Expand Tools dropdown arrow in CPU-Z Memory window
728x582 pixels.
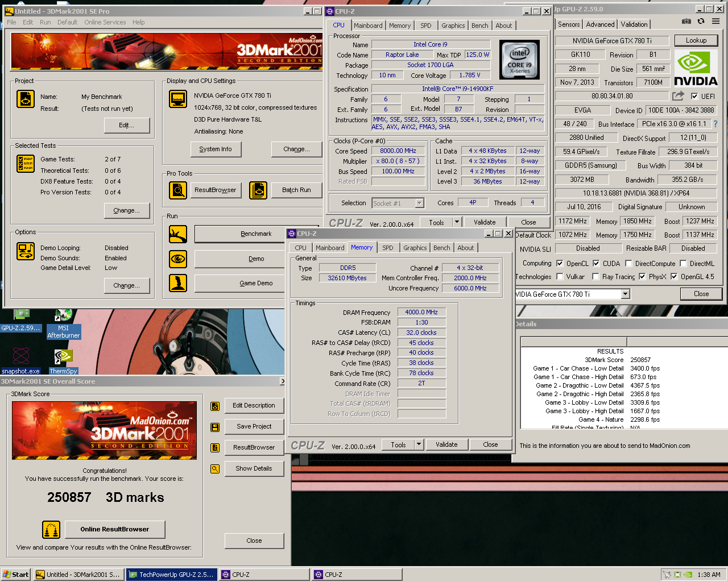click(419, 444)
